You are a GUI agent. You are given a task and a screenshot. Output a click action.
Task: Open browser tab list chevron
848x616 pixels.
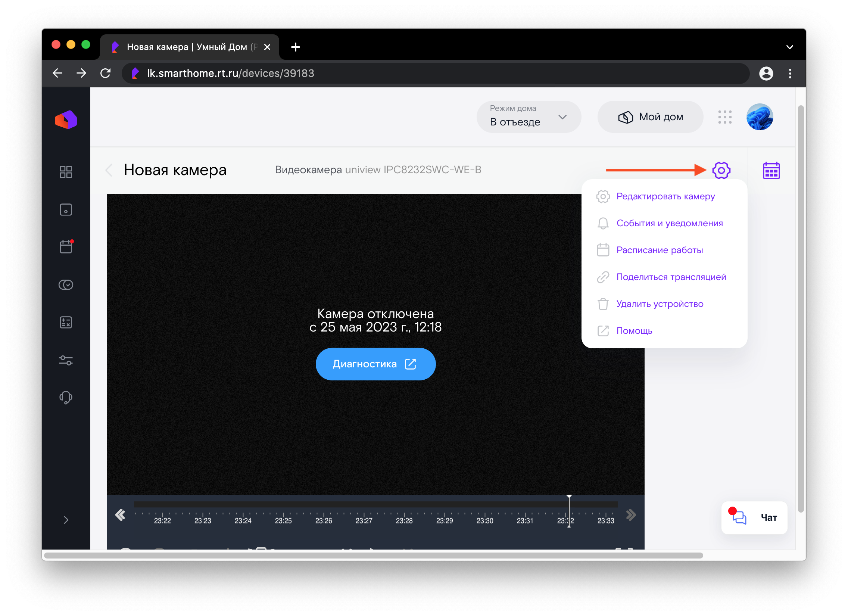click(789, 47)
